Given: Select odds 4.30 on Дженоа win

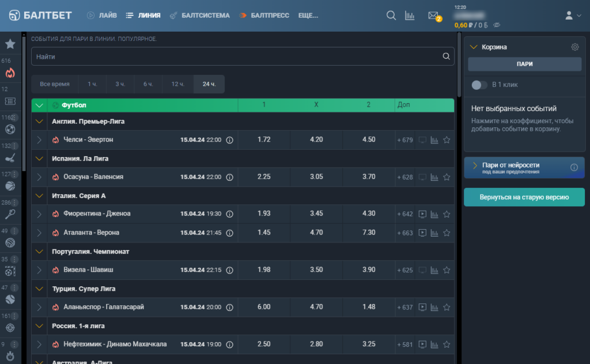Looking at the screenshot, I should [368, 214].
